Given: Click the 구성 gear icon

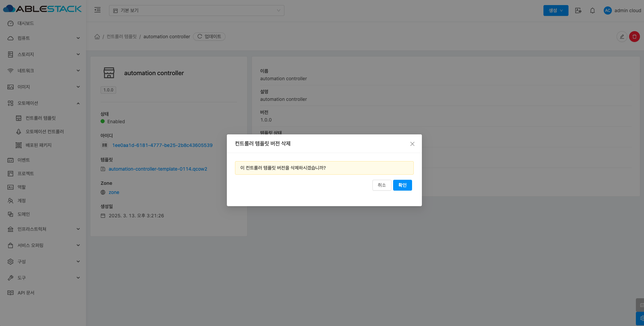Looking at the screenshot, I should (x=10, y=262).
